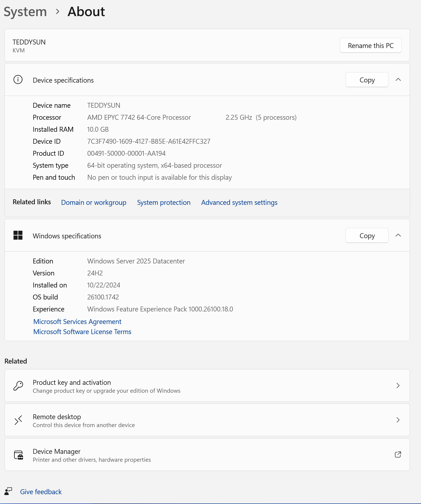Open Product key and activation chevron

398,386
